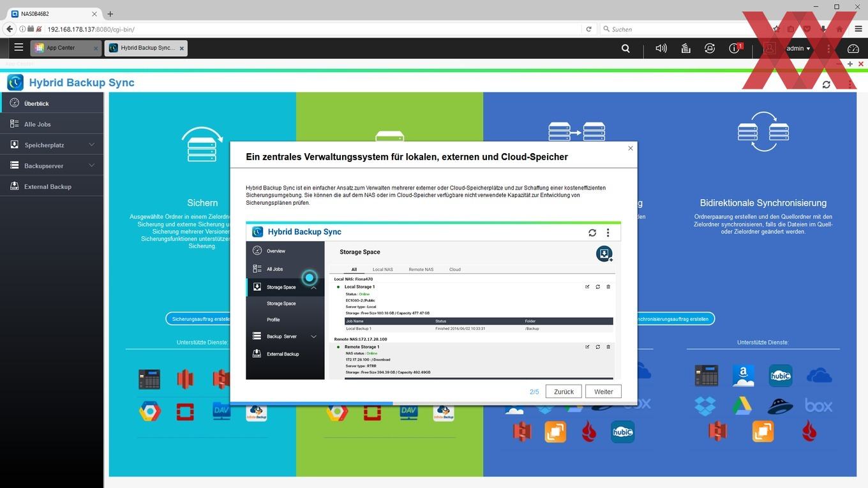Viewport: 868px width, 488px height.
Task: Maximize the Hybrid Backup Sync window
Action: click(x=850, y=64)
